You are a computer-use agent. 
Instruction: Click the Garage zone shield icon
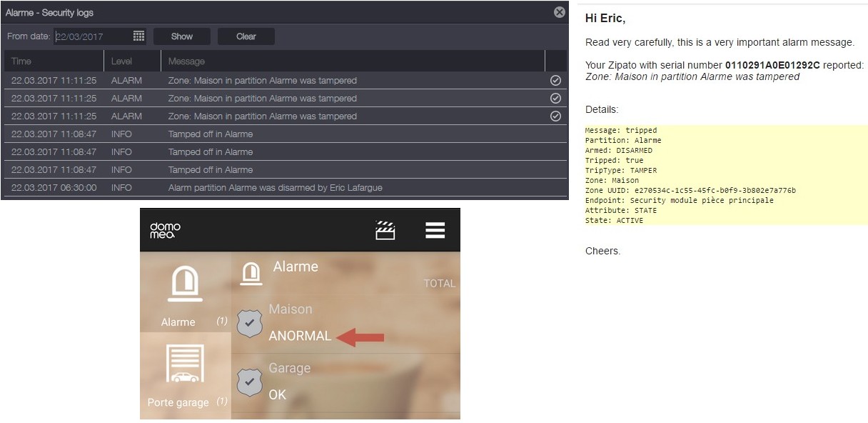pos(249,382)
